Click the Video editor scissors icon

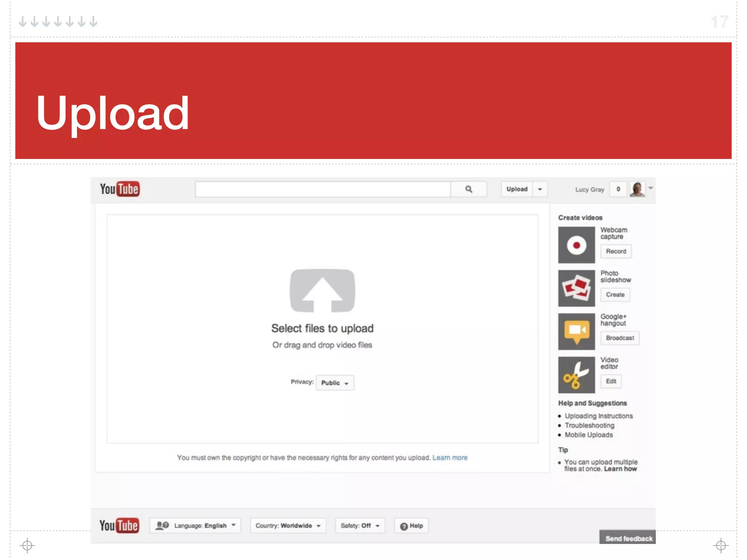point(576,375)
